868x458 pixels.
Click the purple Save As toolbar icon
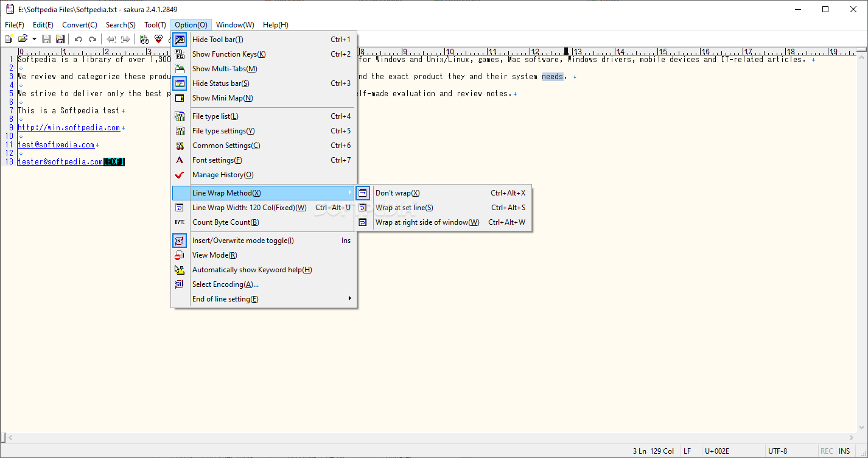coord(60,39)
